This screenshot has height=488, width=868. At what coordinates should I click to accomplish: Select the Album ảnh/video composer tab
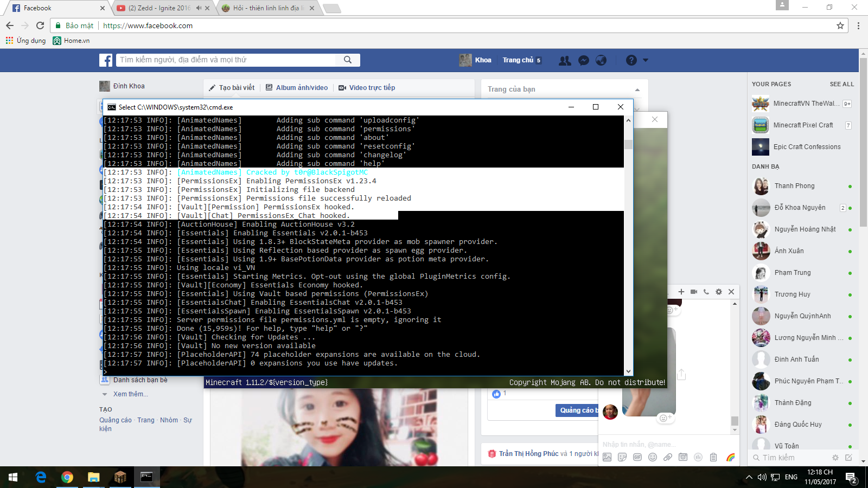[297, 88]
